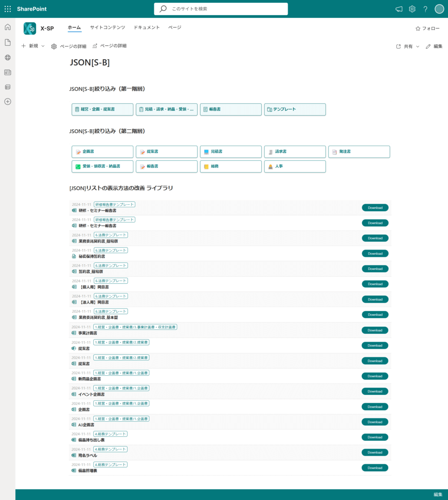448x500 pixels.
Task: Expand the 新規 dropdown
Action: click(33, 46)
